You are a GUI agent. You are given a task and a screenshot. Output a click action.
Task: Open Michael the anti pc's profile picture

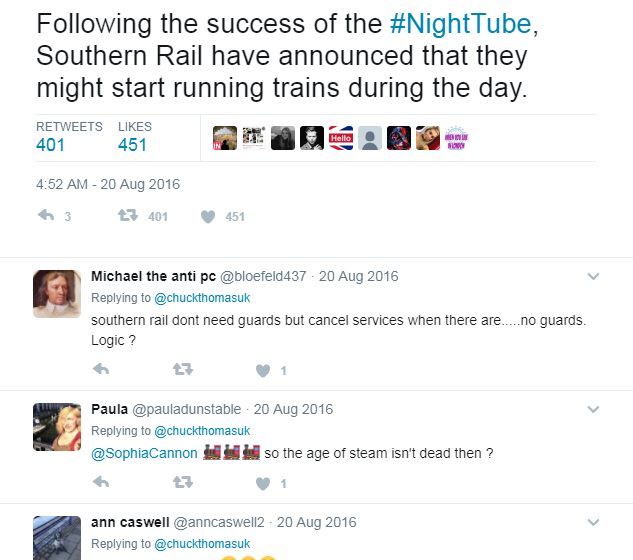pos(57,293)
